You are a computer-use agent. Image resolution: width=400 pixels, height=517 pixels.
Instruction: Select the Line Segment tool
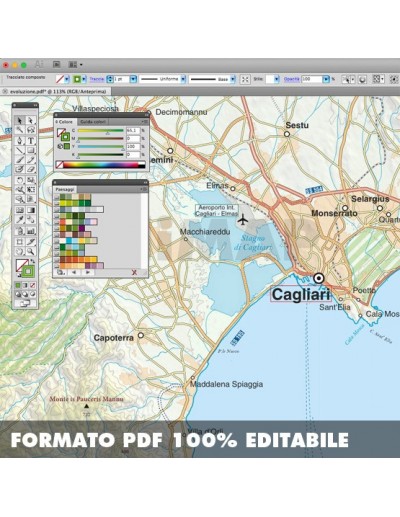pos(20,150)
